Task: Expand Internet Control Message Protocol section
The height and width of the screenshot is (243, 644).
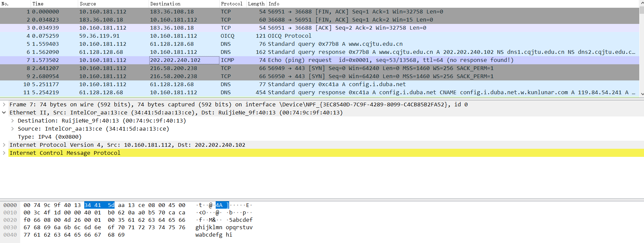Action: pos(4,153)
